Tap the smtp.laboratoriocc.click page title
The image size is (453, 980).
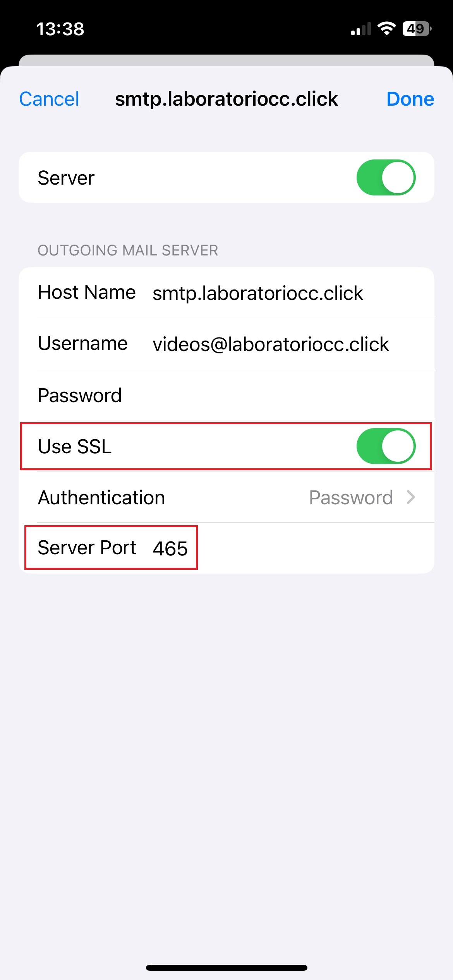(226, 99)
